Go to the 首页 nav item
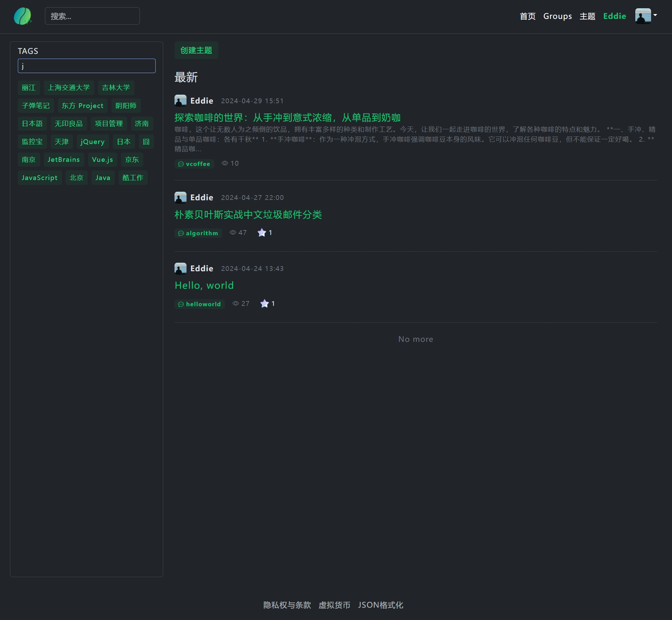 [x=527, y=16]
